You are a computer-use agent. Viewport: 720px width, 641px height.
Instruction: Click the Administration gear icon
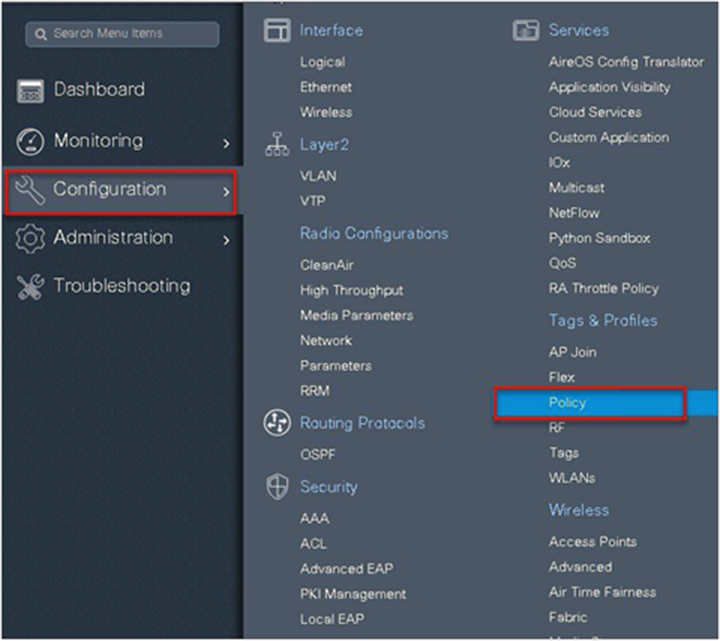click(31, 238)
